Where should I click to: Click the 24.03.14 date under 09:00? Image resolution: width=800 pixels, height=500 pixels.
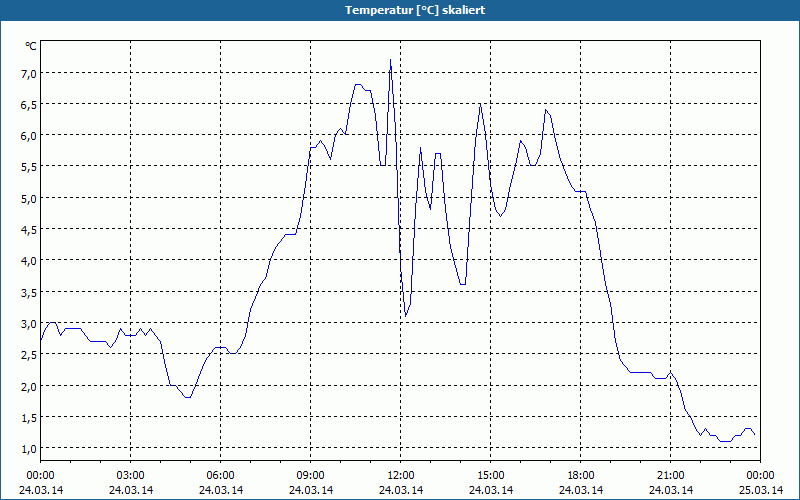tap(311, 490)
